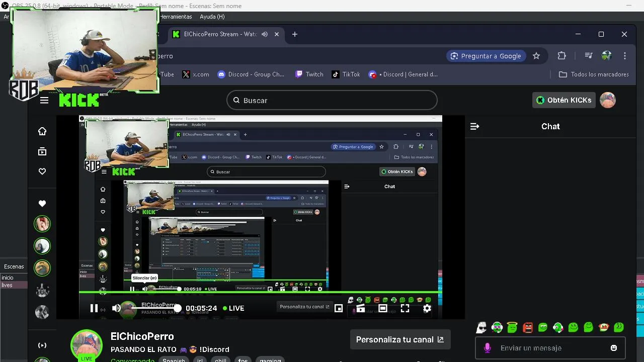Open the media controls icon in Chrome
The height and width of the screenshot is (362, 644).
click(x=588, y=56)
